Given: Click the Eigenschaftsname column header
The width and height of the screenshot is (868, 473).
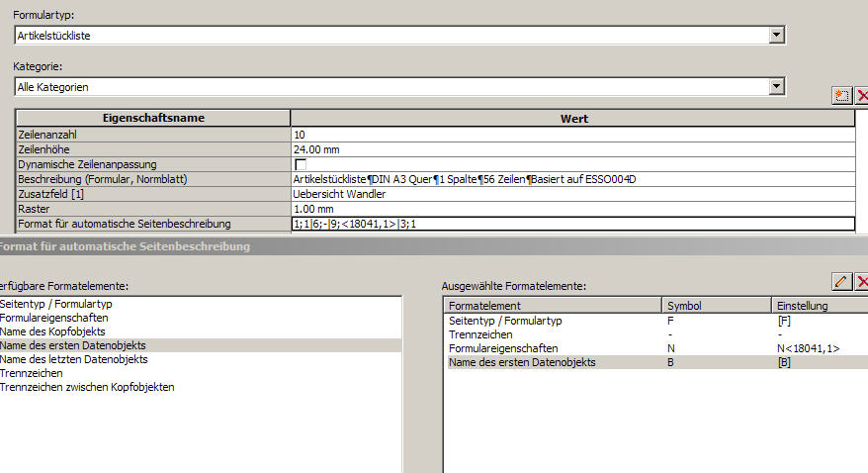Looking at the screenshot, I should (x=153, y=118).
